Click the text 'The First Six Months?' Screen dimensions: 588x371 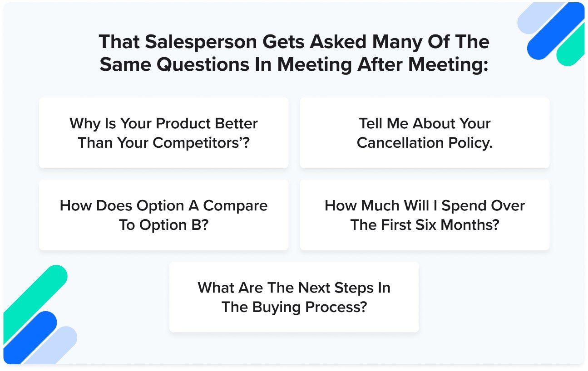tap(425, 225)
